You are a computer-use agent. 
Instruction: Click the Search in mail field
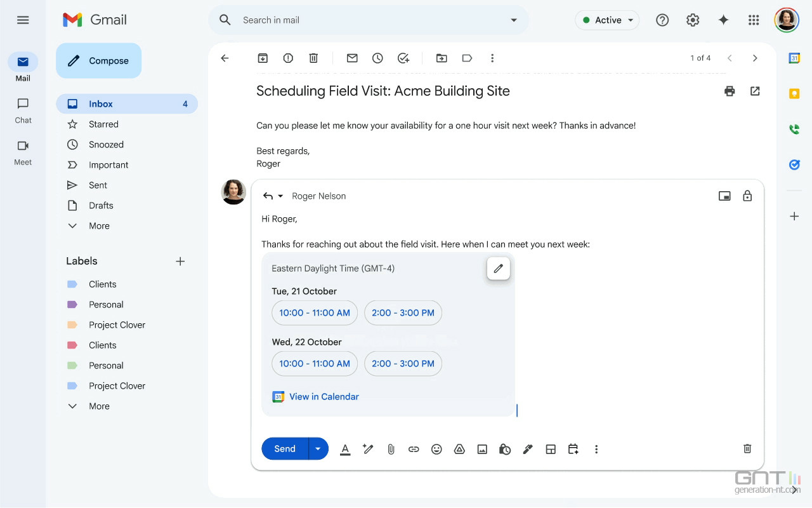click(x=368, y=20)
